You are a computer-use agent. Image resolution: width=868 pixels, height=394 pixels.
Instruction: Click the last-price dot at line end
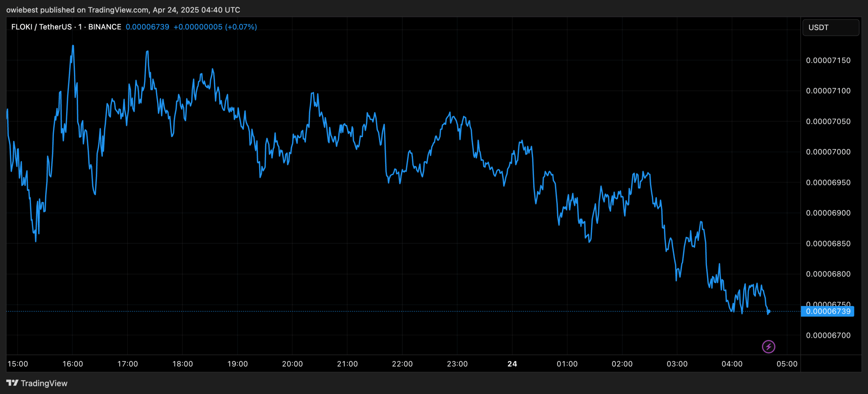pyautogui.click(x=769, y=311)
